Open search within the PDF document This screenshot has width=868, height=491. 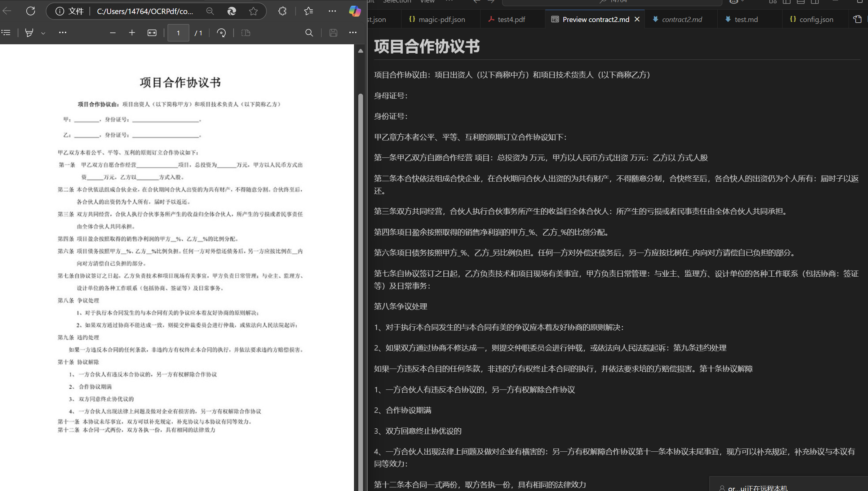coord(309,33)
